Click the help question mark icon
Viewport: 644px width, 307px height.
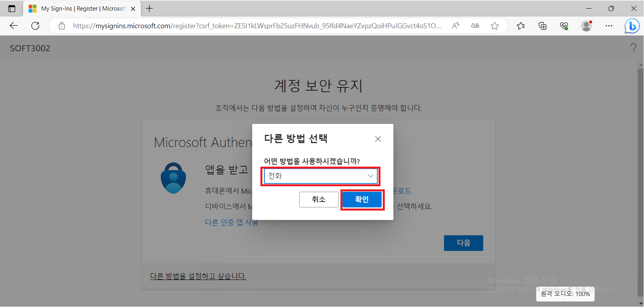pos(633,48)
